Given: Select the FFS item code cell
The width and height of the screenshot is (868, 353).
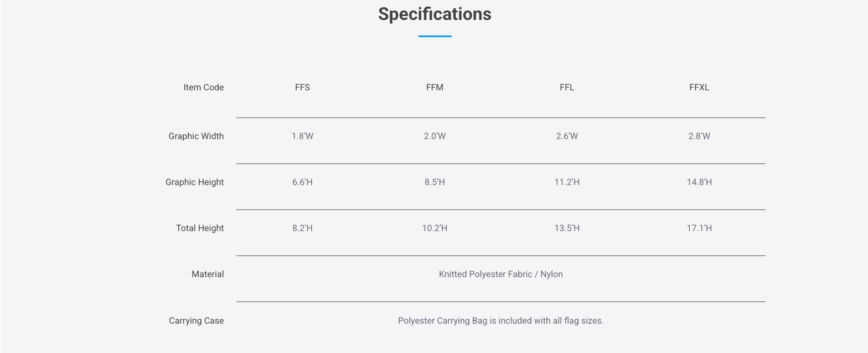Looking at the screenshot, I should point(302,88).
